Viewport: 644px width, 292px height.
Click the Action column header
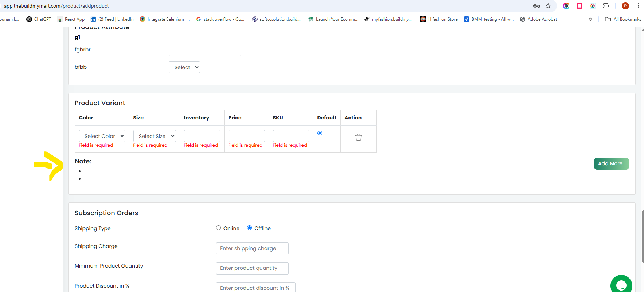click(353, 118)
